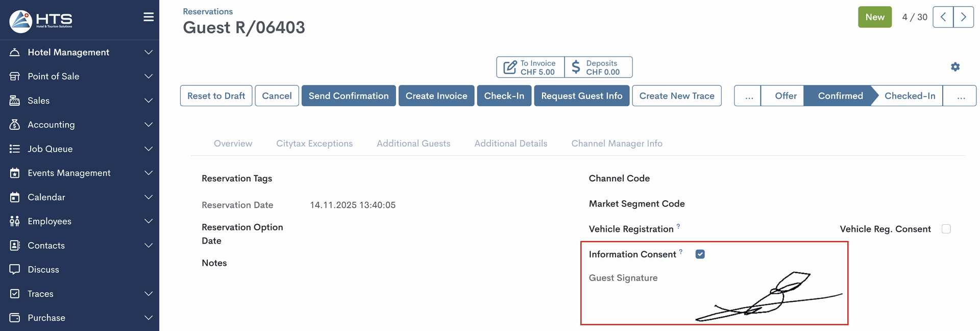Enable the Vehicle Reg. Consent checkbox
This screenshot has height=331, width=980.
click(x=946, y=229)
